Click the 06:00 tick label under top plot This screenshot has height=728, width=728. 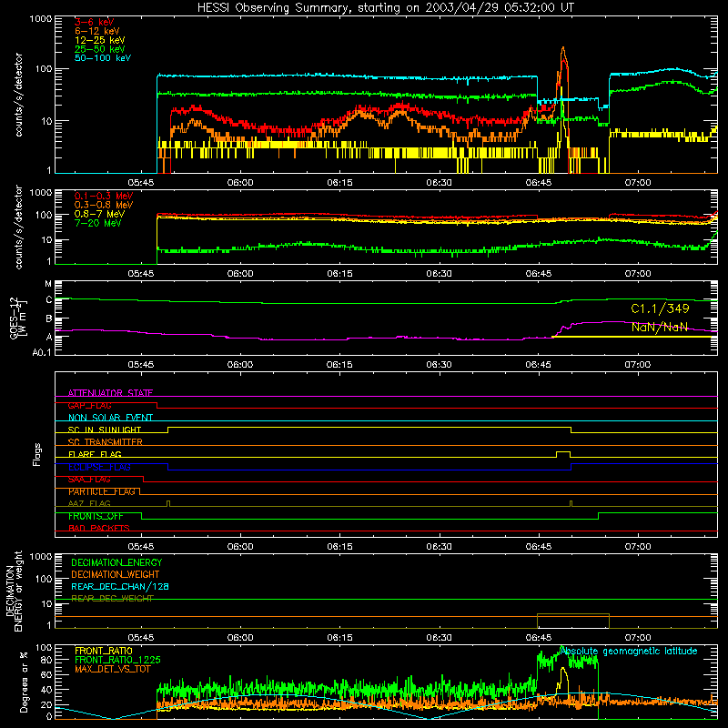tap(240, 183)
